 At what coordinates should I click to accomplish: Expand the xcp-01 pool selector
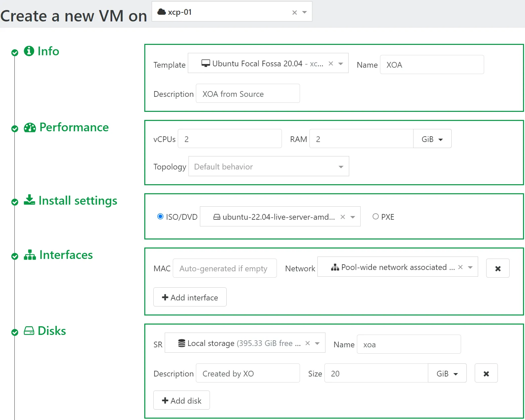(x=304, y=12)
